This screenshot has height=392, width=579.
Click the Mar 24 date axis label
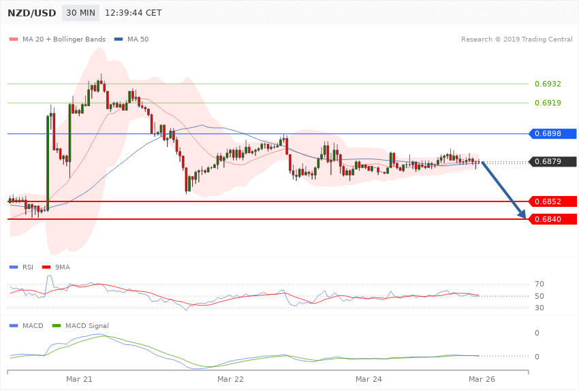pyautogui.click(x=369, y=379)
